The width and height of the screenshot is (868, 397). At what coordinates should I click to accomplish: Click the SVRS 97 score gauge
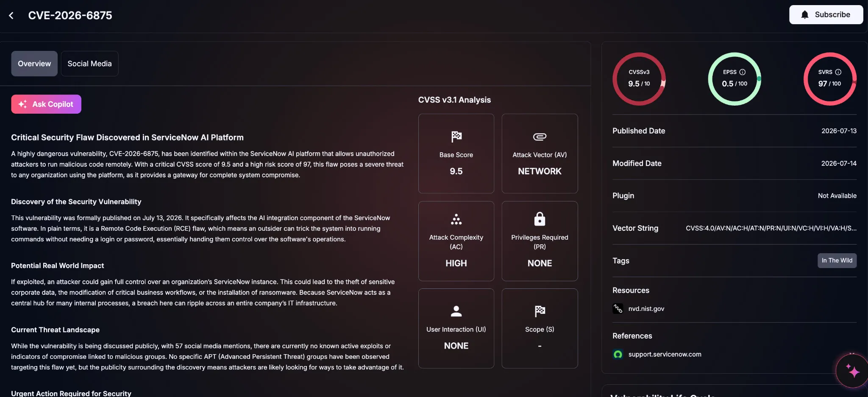pos(830,79)
